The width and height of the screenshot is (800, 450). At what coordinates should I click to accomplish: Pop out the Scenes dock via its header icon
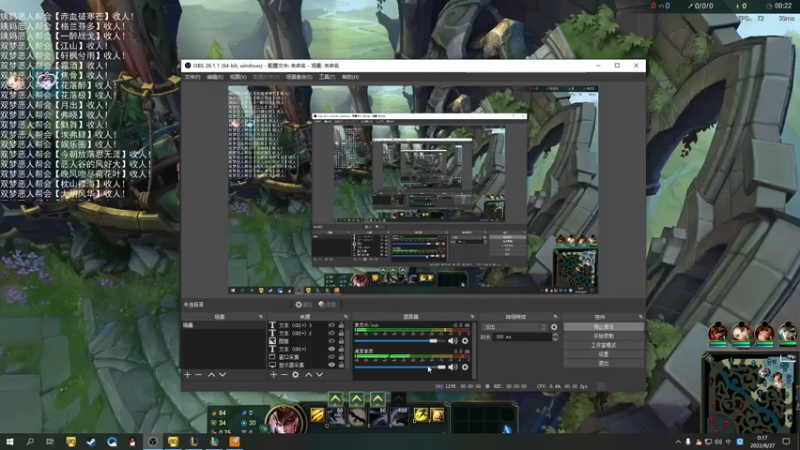coord(261,317)
